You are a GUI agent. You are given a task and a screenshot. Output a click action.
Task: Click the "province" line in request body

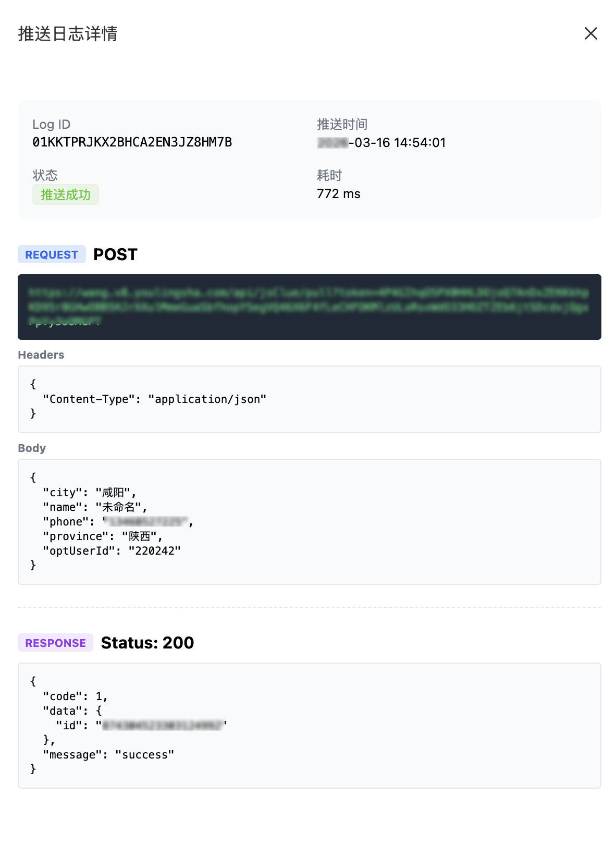tap(103, 536)
